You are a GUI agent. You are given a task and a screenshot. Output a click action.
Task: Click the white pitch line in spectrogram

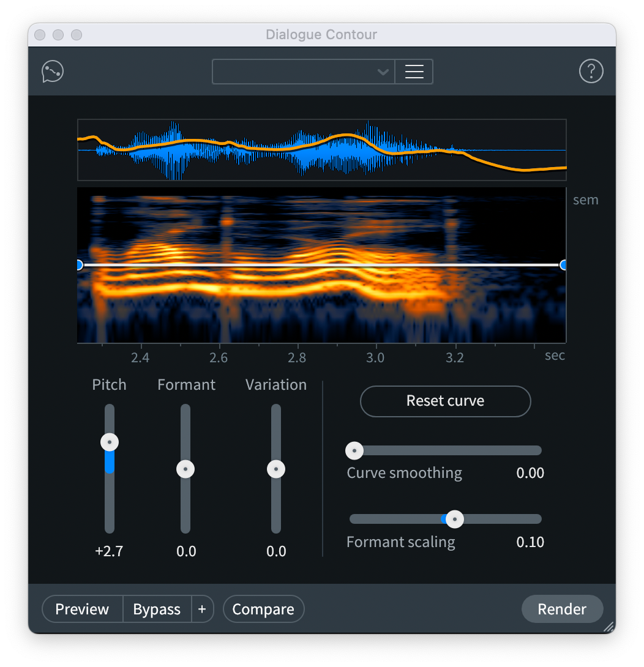point(321,265)
